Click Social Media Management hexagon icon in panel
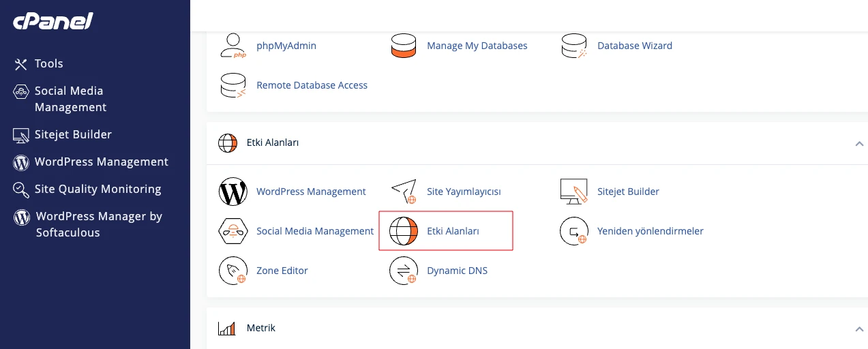 point(233,231)
